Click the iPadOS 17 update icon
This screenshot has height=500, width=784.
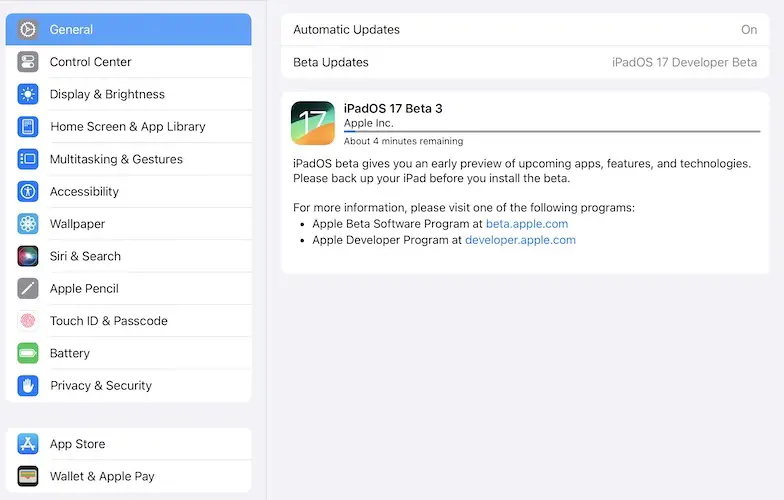pos(313,123)
